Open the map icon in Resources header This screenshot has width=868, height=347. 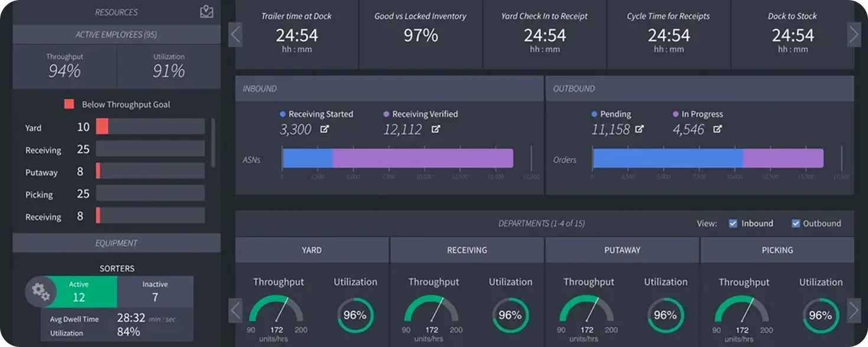click(x=207, y=11)
